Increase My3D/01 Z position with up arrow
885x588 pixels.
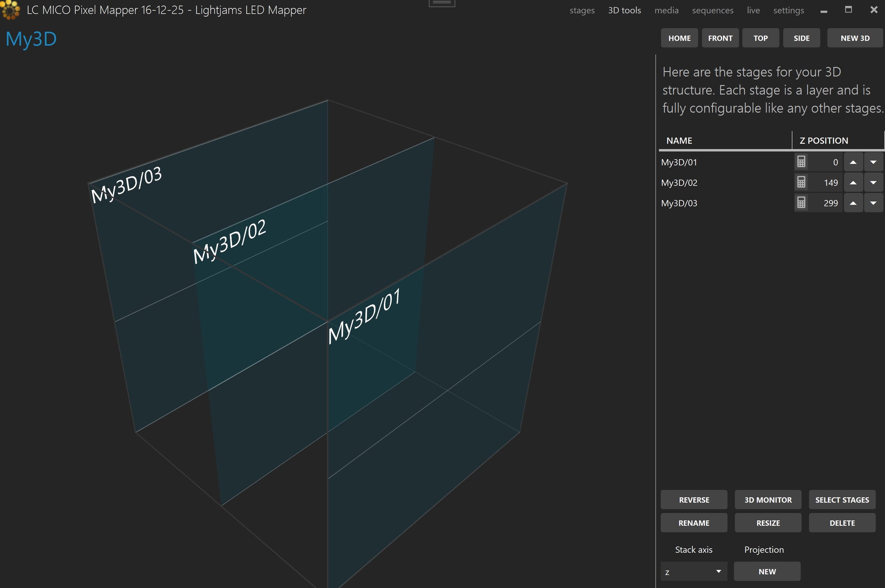[853, 162]
